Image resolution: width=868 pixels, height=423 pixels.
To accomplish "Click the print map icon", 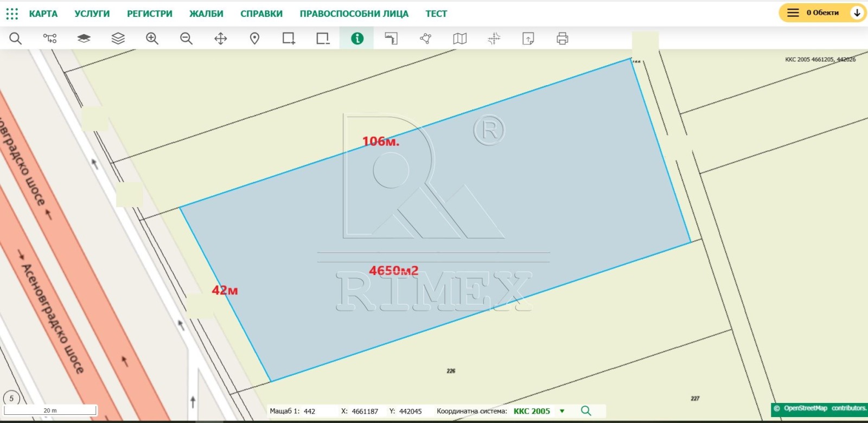I will click(562, 39).
